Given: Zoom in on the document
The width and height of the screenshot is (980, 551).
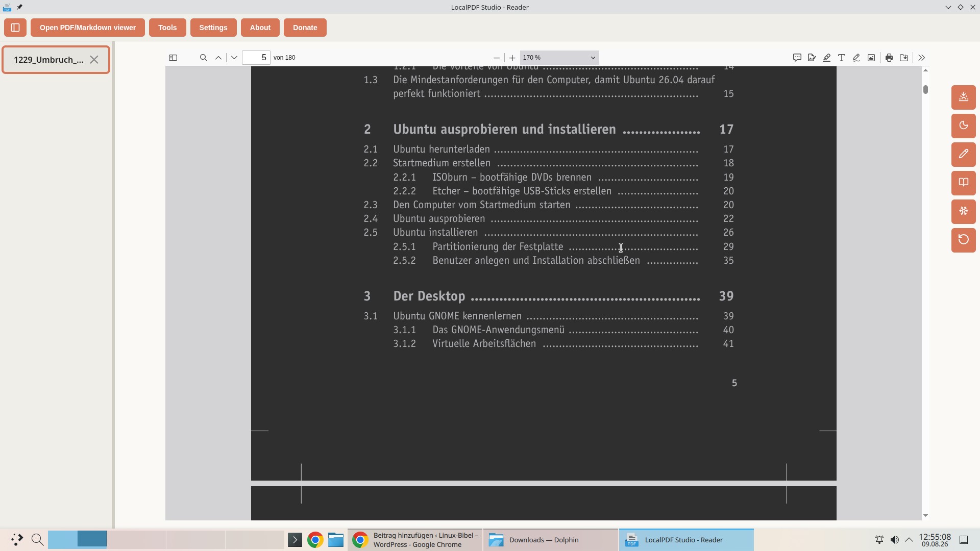Looking at the screenshot, I should [x=512, y=58].
